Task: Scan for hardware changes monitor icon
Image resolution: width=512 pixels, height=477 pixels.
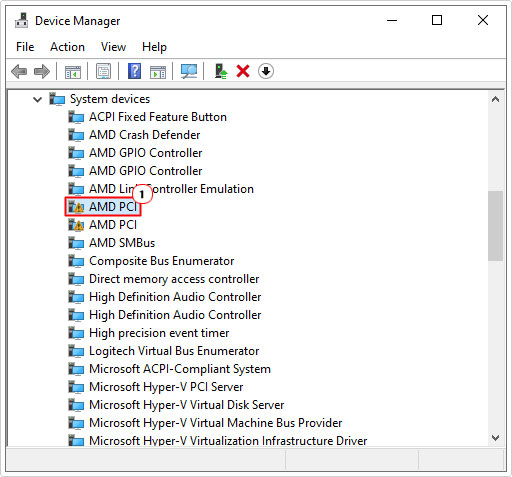Action: pos(189,71)
